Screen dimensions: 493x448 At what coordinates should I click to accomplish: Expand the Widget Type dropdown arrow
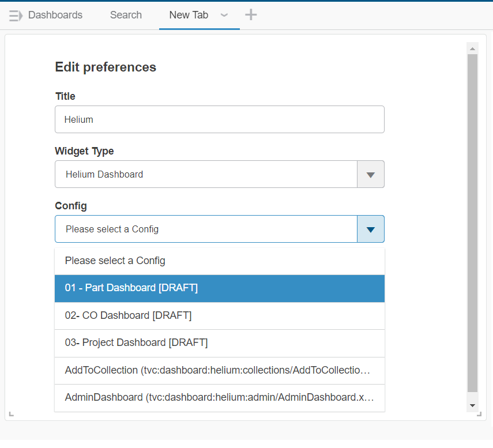[x=371, y=174]
